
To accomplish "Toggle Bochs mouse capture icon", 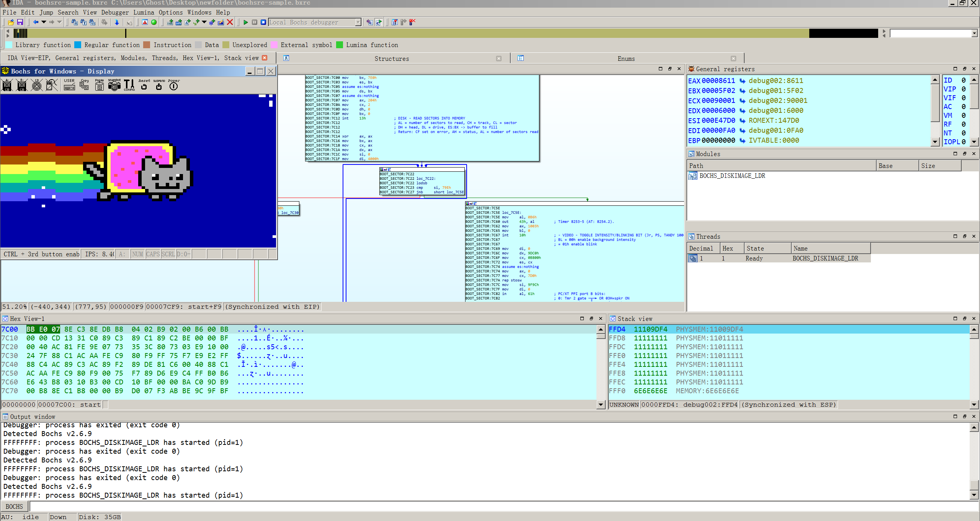I will pos(52,85).
